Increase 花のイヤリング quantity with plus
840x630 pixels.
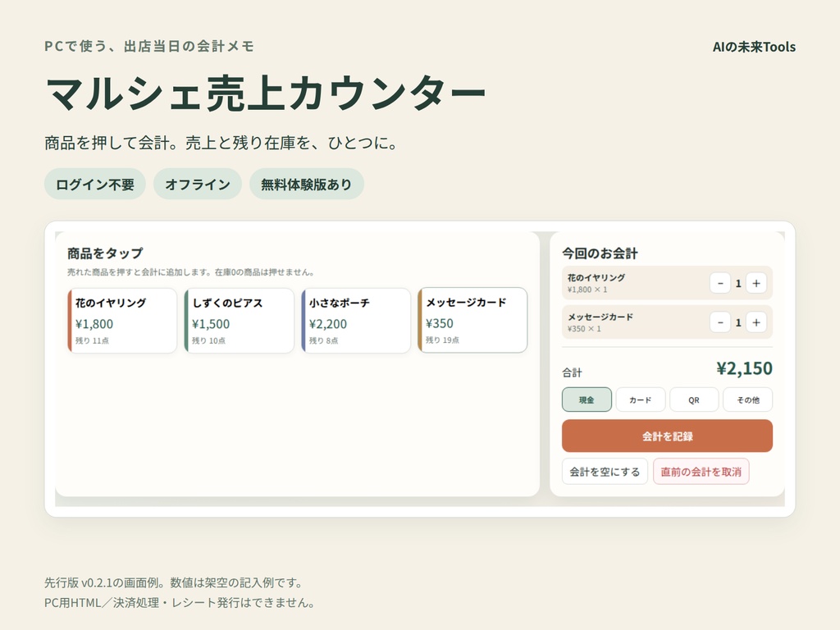[x=756, y=283]
